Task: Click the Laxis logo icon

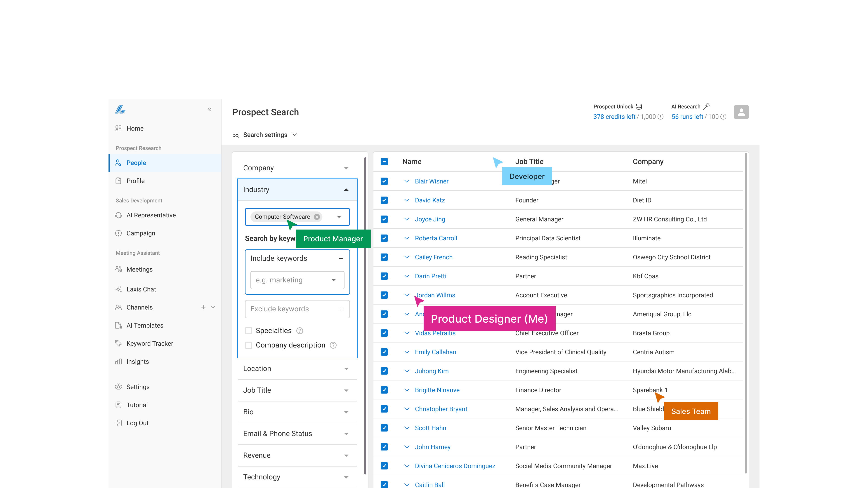Action: click(120, 109)
